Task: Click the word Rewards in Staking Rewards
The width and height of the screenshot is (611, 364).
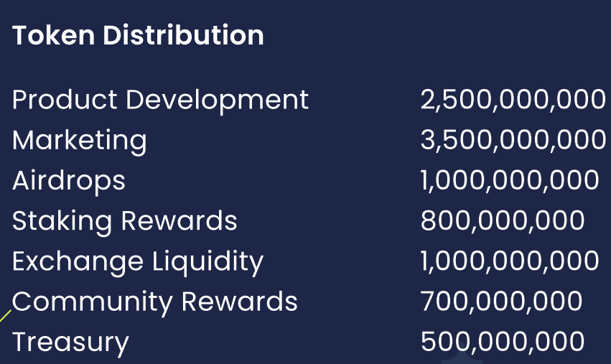Action: click(x=179, y=221)
